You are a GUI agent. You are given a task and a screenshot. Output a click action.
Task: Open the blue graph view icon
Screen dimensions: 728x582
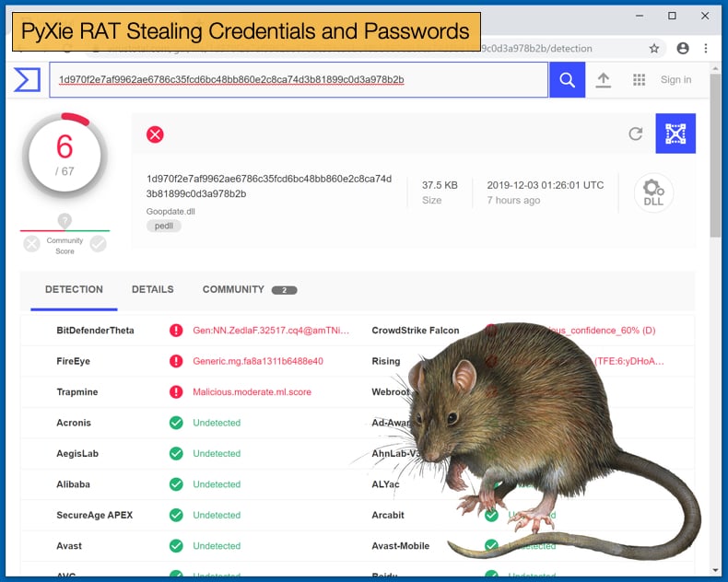click(675, 134)
